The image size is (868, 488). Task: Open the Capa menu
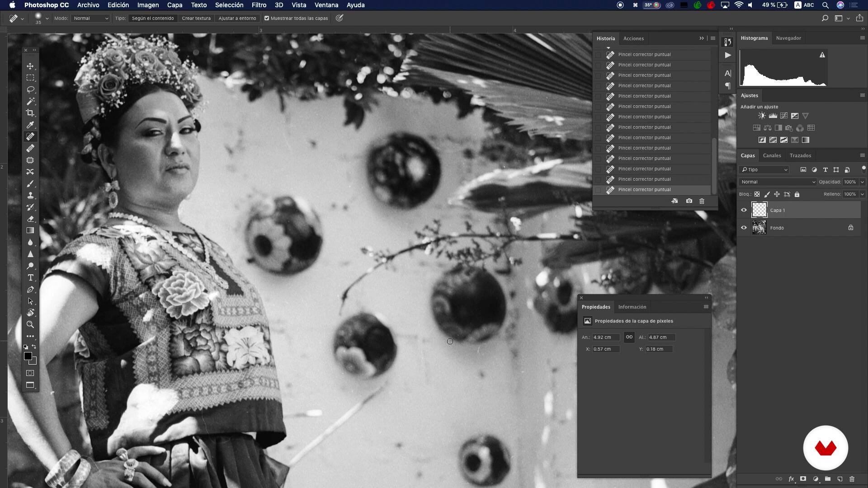175,5
